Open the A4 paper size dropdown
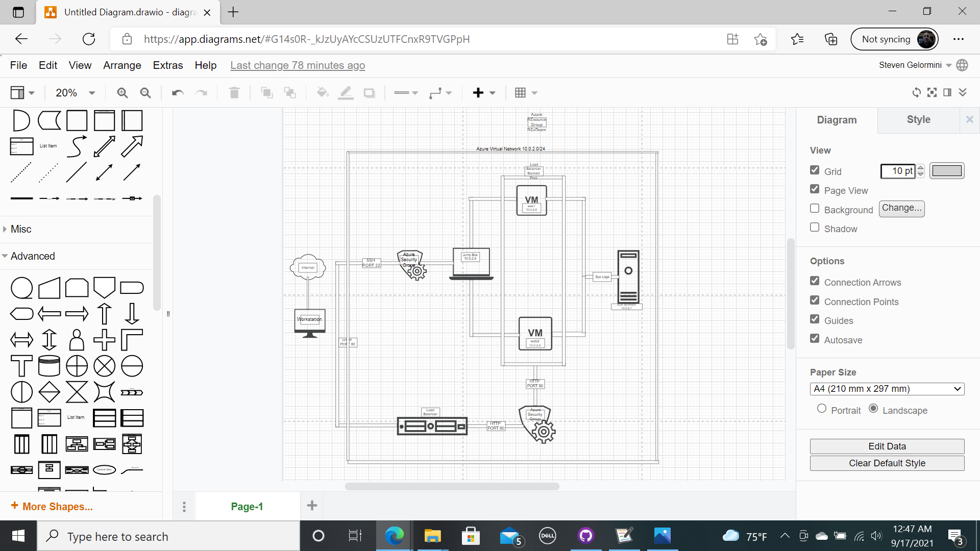Screen dimensions: 980x551 coord(887,389)
